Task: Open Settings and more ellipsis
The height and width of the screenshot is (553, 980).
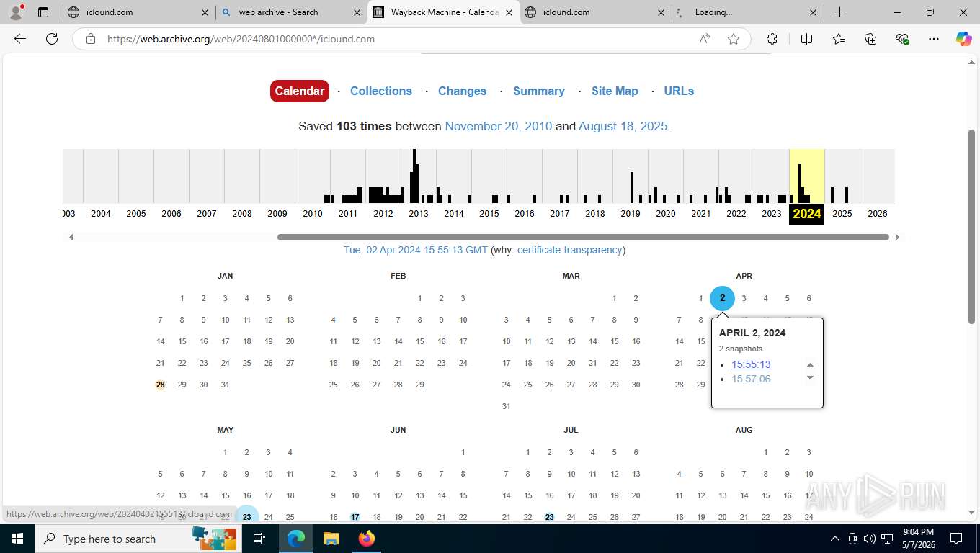Action: click(934, 39)
